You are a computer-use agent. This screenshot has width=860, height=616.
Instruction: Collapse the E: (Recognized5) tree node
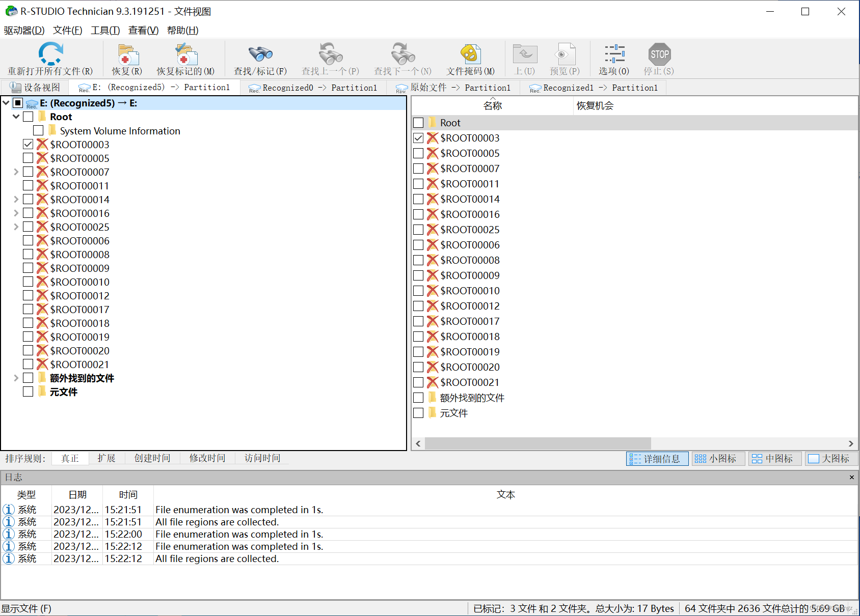(6, 103)
